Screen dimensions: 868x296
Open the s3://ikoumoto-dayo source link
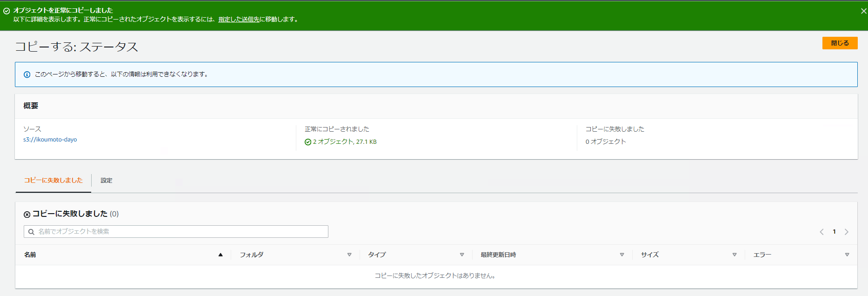point(50,140)
